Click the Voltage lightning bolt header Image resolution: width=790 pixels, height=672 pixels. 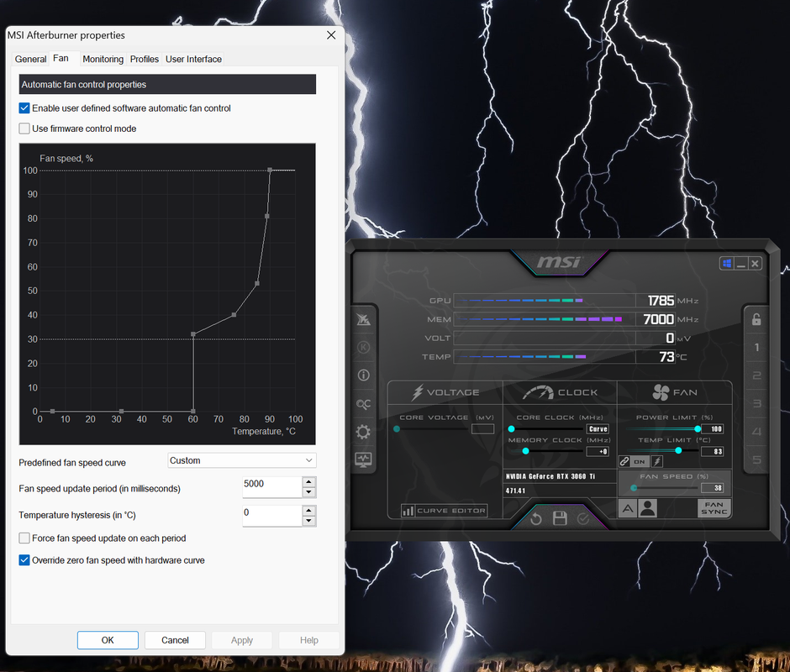click(x=417, y=392)
